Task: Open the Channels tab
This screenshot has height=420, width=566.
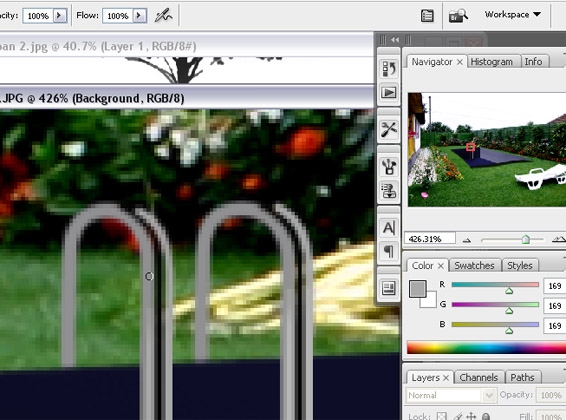Action: 479,377
